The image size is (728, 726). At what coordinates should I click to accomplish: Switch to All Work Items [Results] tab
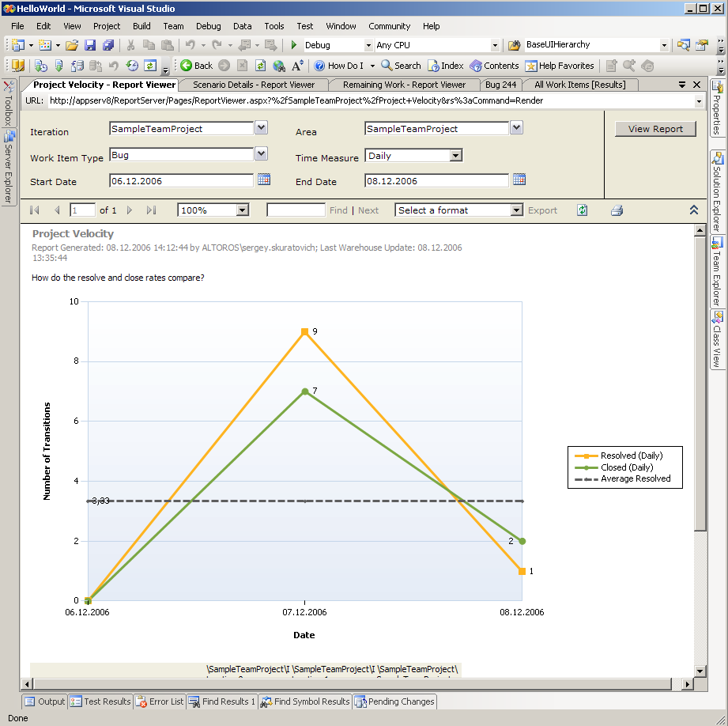(x=580, y=85)
